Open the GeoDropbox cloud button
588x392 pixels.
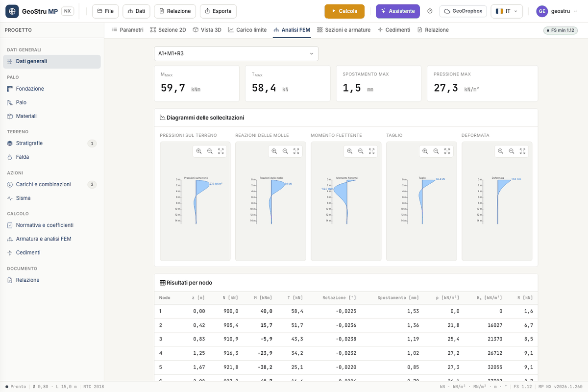(463, 11)
